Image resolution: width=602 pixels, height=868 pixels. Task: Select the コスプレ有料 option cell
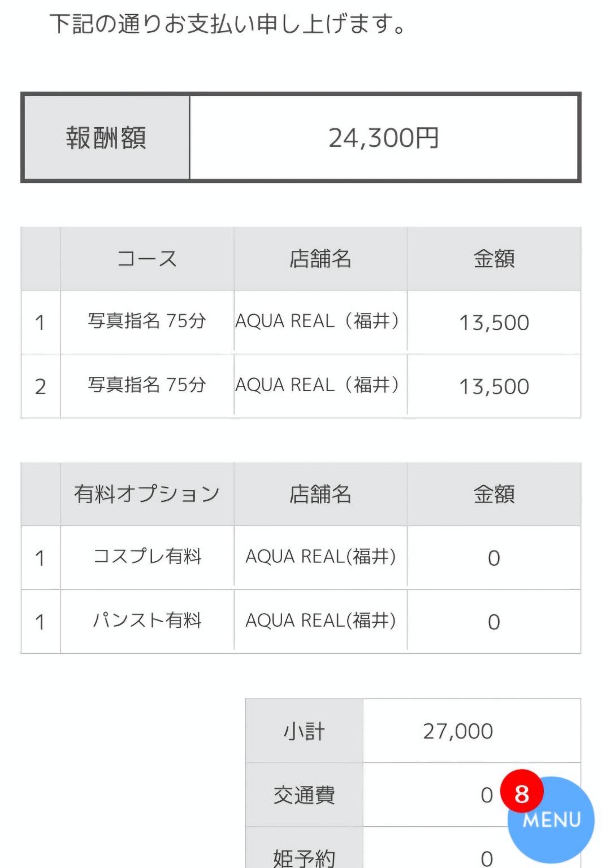click(x=147, y=557)
